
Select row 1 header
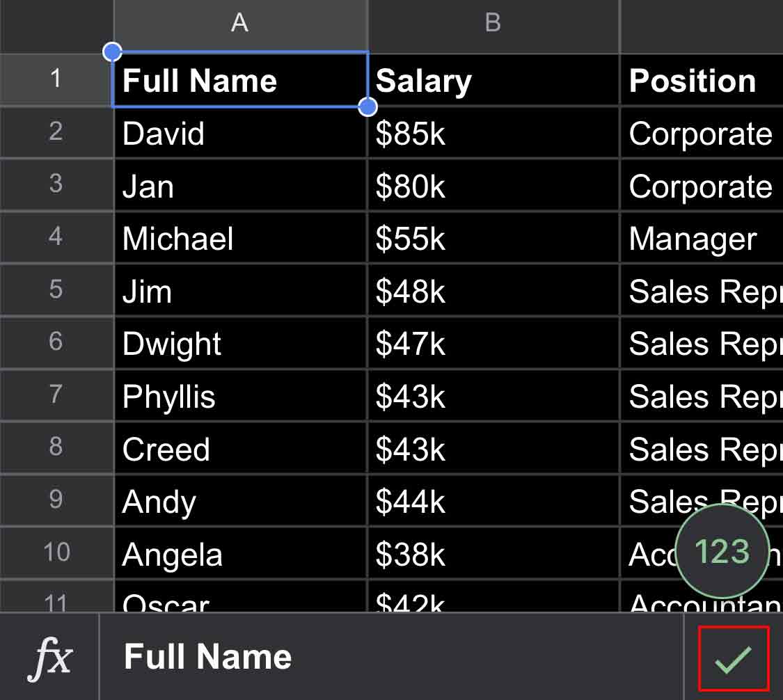point(56,79)
